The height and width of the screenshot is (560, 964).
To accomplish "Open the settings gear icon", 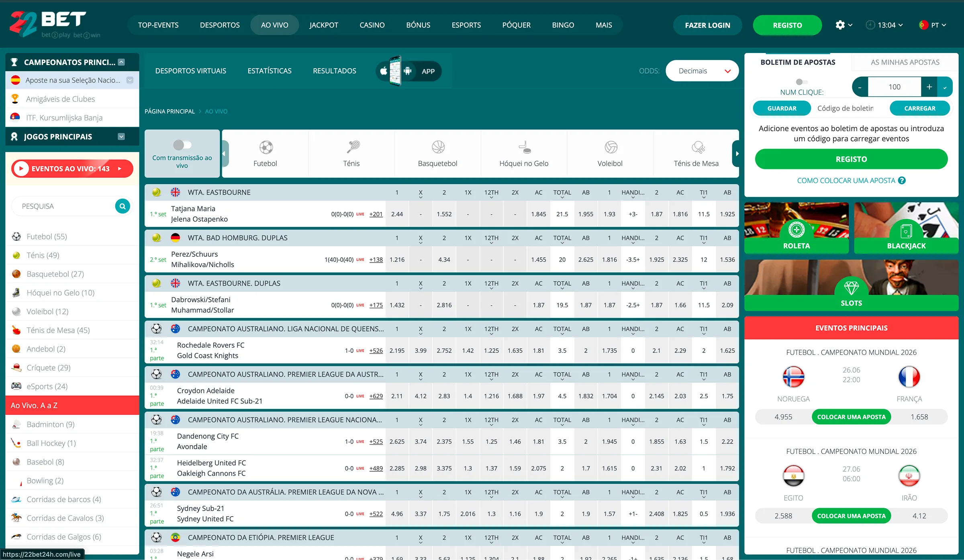I will pyautogui.click(x=840, y=25).
